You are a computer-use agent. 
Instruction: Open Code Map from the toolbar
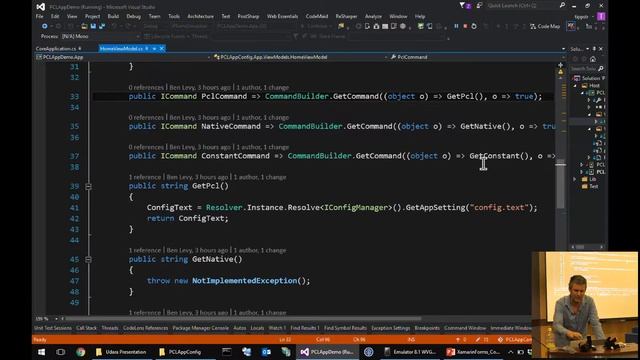545,26
